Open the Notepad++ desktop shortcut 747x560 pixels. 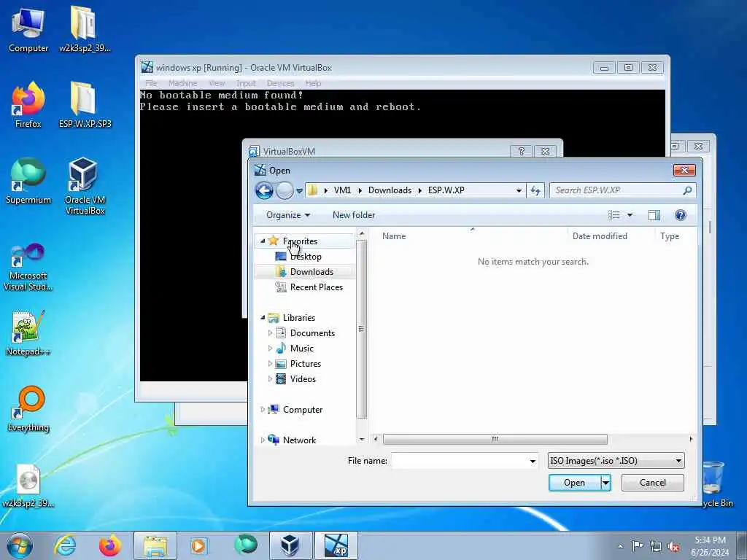point(28,333)
